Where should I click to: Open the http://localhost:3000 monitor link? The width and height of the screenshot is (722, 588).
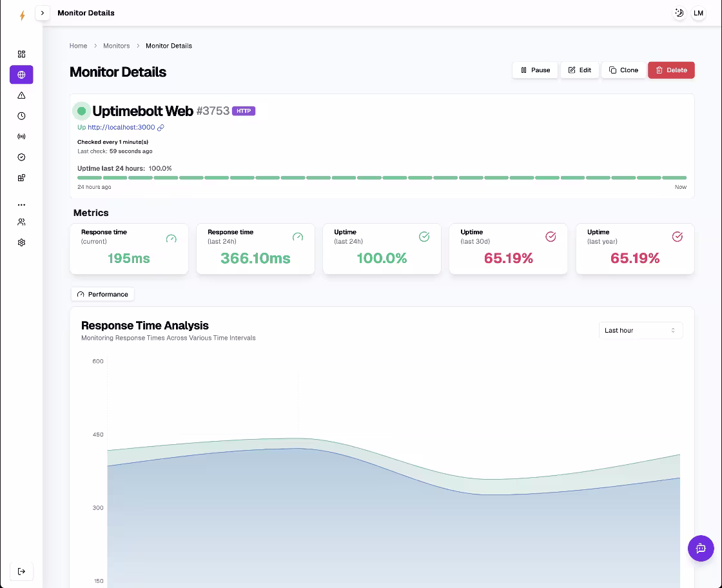121,128
